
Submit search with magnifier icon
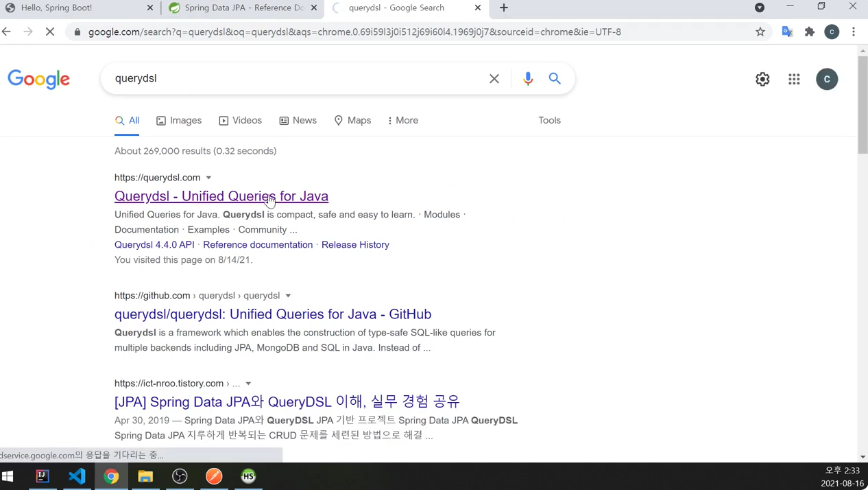point(555,79)
